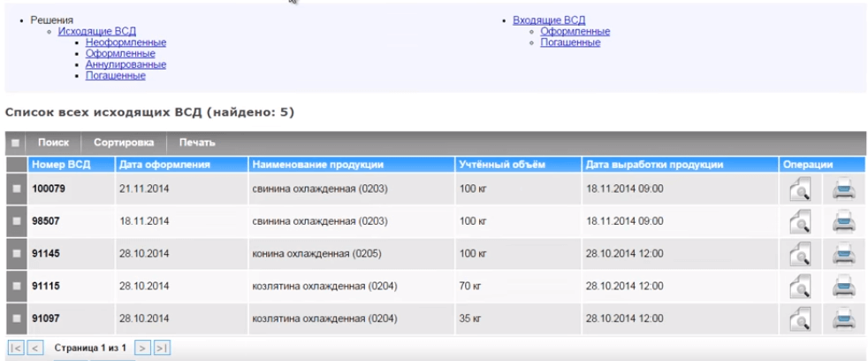Jump to the last page of the list
868x361 pixels.
[163, 349]
